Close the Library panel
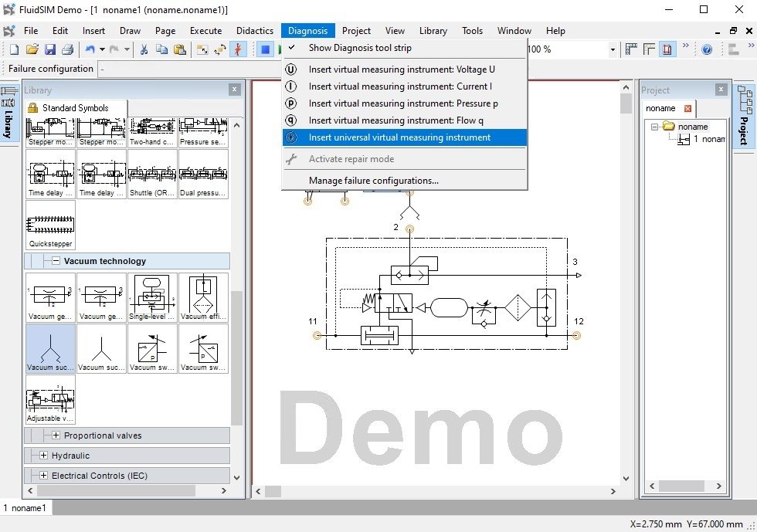The image size is (757, 532). click(235, 90)
